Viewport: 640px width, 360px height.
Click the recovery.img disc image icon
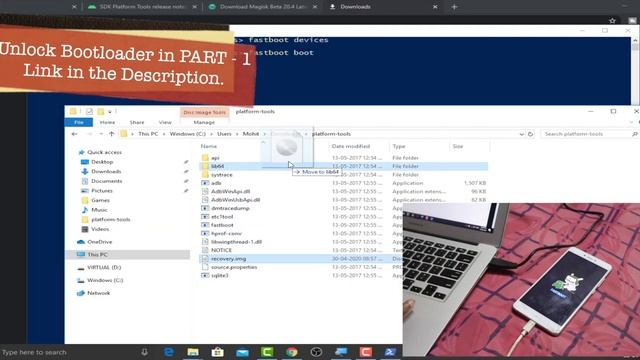[x=205, y=259]
